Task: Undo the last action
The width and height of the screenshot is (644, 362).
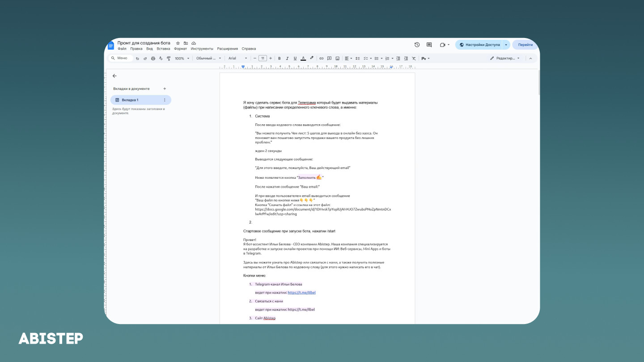Action: pos(137,59)
